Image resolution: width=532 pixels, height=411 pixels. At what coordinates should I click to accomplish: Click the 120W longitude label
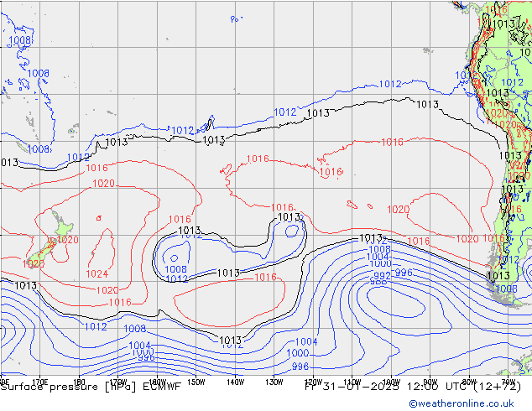313,382
